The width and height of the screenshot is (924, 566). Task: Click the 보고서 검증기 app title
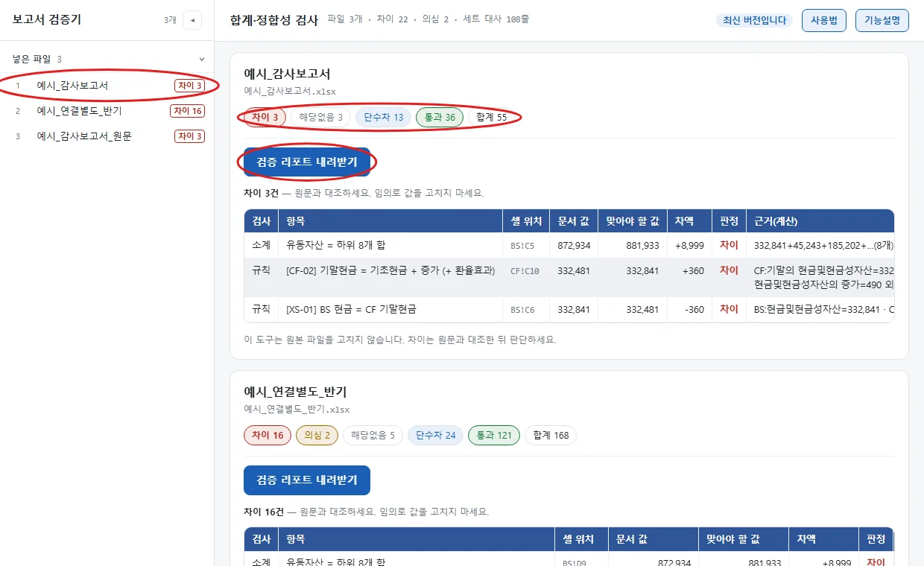[47, 20]
